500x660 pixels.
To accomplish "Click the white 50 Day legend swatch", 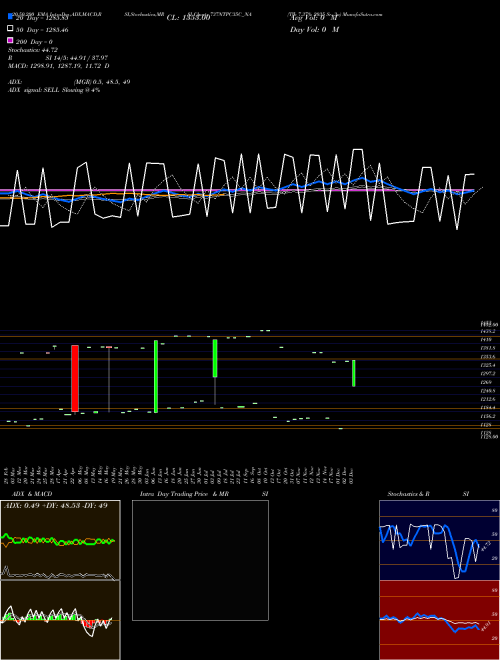I will (11, 29).
